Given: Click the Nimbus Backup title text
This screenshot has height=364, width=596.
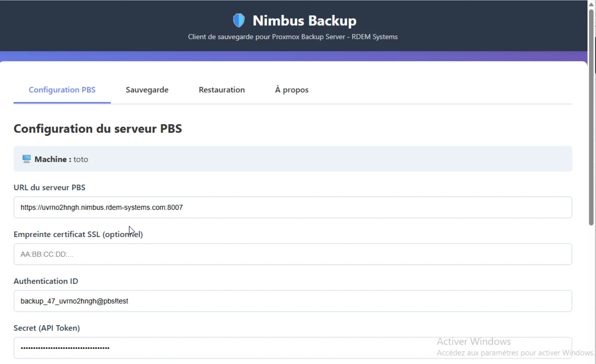Looking at the screenshot, I should (x=304, y=20).
